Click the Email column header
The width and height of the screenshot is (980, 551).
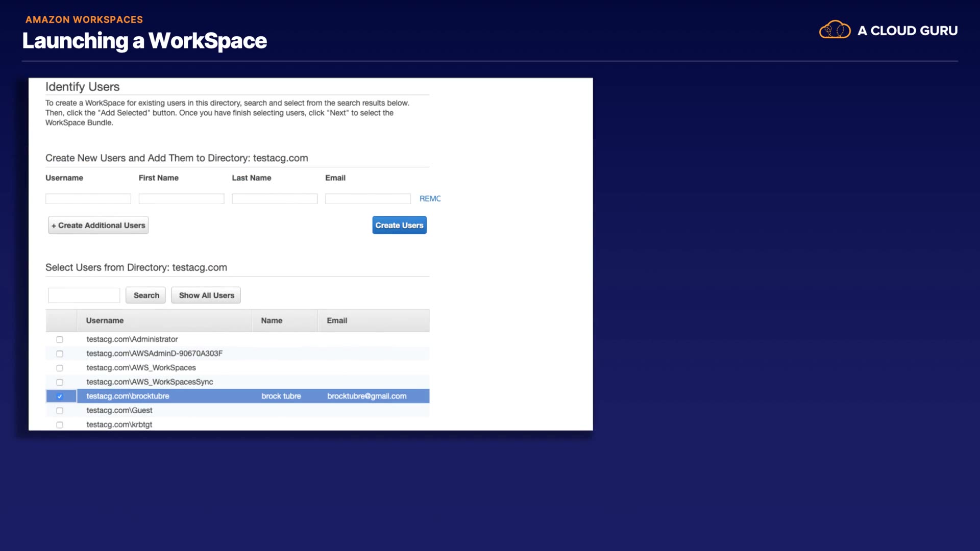click(337, 321)
